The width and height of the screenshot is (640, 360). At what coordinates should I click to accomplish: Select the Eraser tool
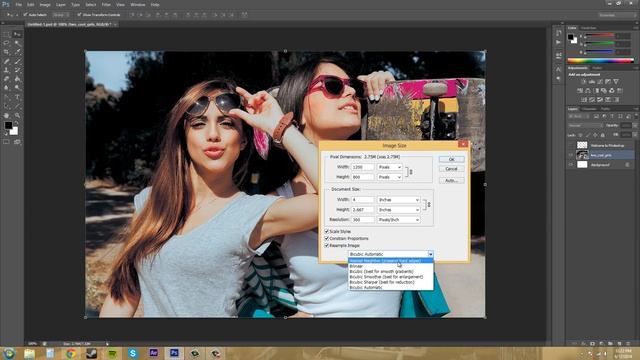(x=6, y=78)
